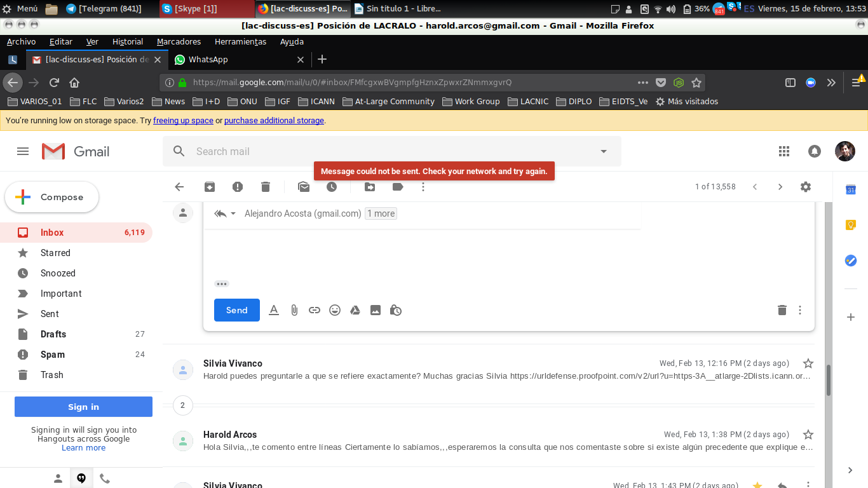Snooze the conversation with clock icon
This screenshot has width=868, height=488.
click(332, 187)
